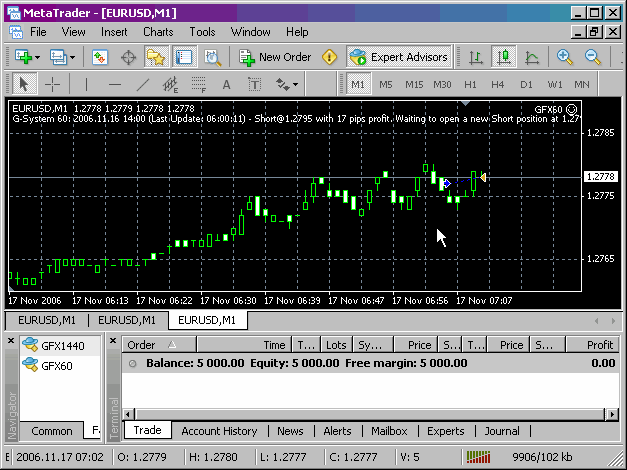Open the Strategy Tester magnifier icon
The width and height of the screenshot is (627, 470).
213,57
